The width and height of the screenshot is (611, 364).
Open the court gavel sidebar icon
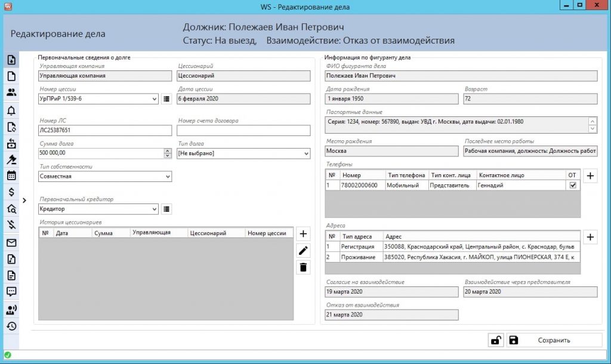pos(11,159)
